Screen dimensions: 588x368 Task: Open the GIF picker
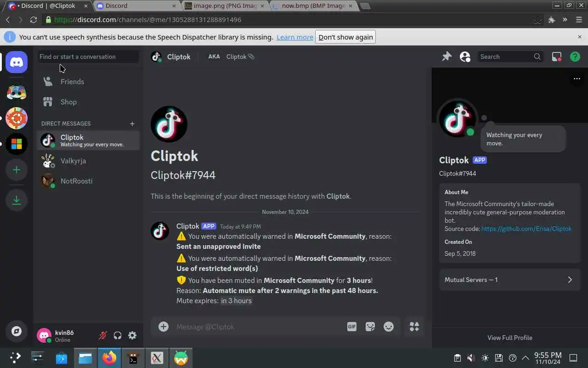point(351,327)
